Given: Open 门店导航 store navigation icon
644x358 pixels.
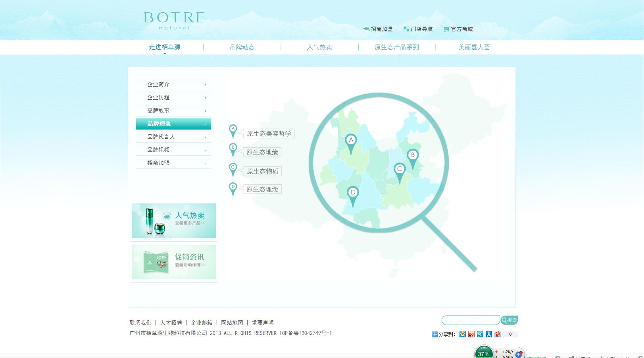Looking at the screenshot, I should [406, 29].
